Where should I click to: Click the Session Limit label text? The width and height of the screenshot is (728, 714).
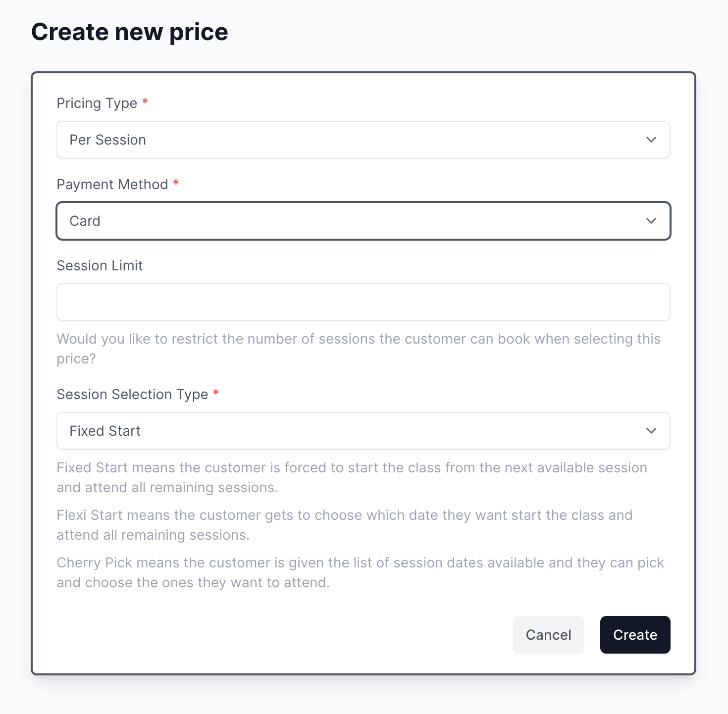pyautogui.click(x=99, y=265)
